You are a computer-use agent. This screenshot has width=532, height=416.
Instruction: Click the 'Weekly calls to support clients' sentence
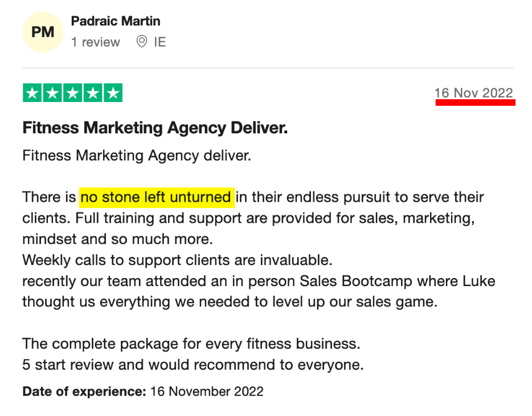178,260
